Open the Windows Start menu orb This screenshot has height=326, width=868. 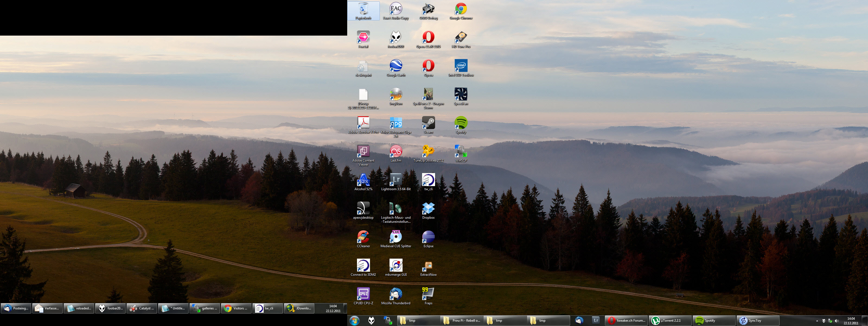click(354, 321)
